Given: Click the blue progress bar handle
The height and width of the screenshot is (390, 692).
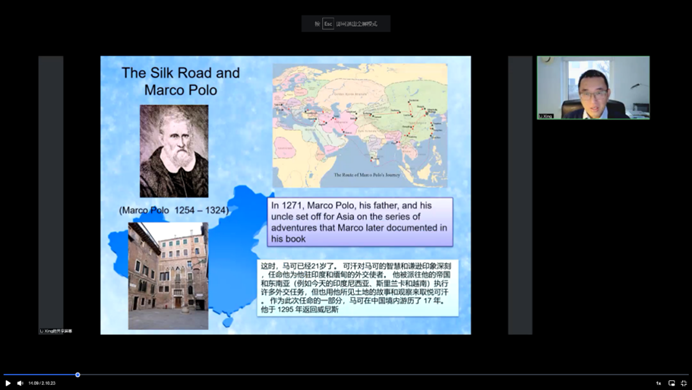Looking at the screenshot, I should pyautogui.click(x=78, y=375).
